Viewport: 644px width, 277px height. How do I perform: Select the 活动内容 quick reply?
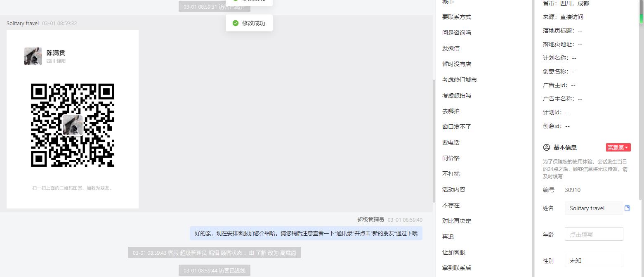click(454, 189)
